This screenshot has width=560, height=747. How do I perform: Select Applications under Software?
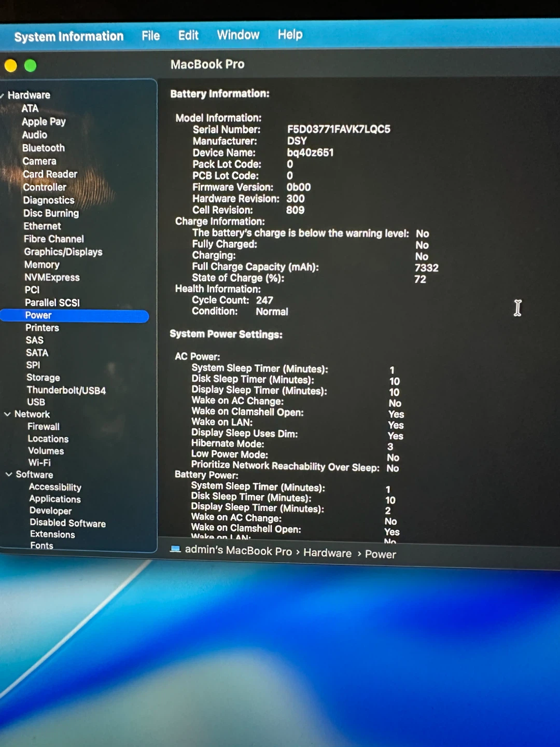[x=54, y=499]
